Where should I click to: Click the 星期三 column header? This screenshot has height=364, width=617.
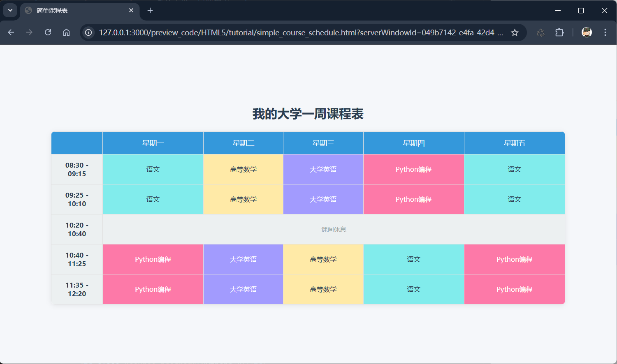(x=323, y=143)
